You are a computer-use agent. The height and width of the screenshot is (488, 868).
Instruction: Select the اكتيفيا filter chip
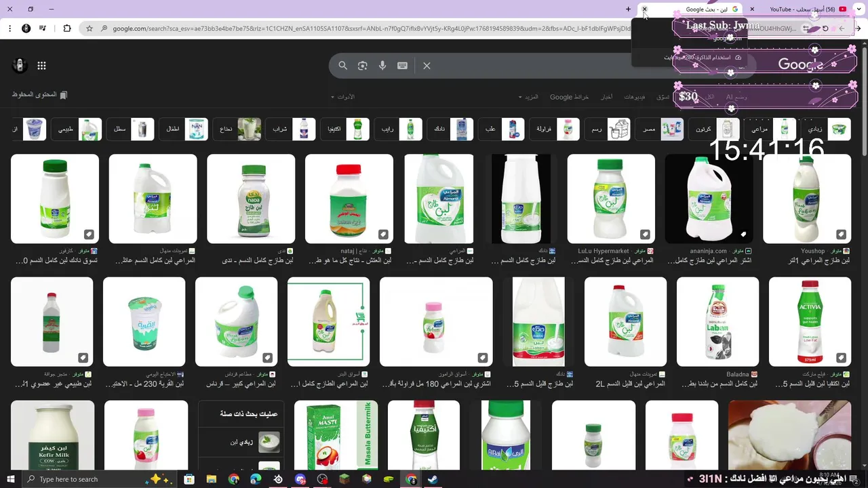pyautogui.click(x=346, y=129)
